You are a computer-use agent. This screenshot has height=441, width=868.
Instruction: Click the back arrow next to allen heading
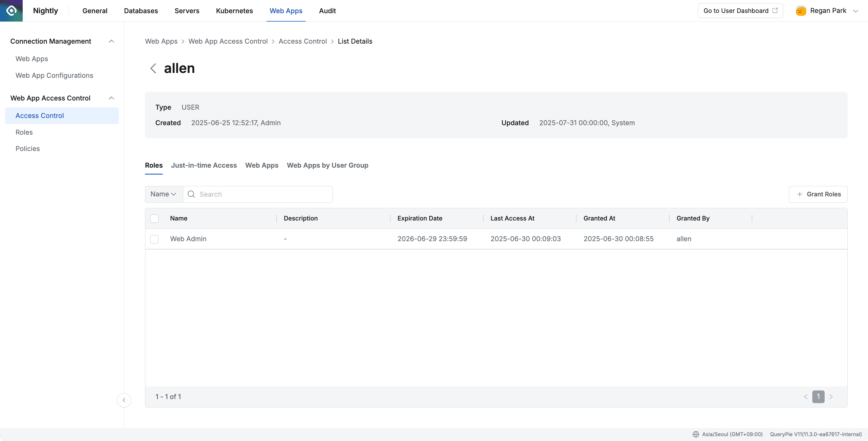coord(153,68)
